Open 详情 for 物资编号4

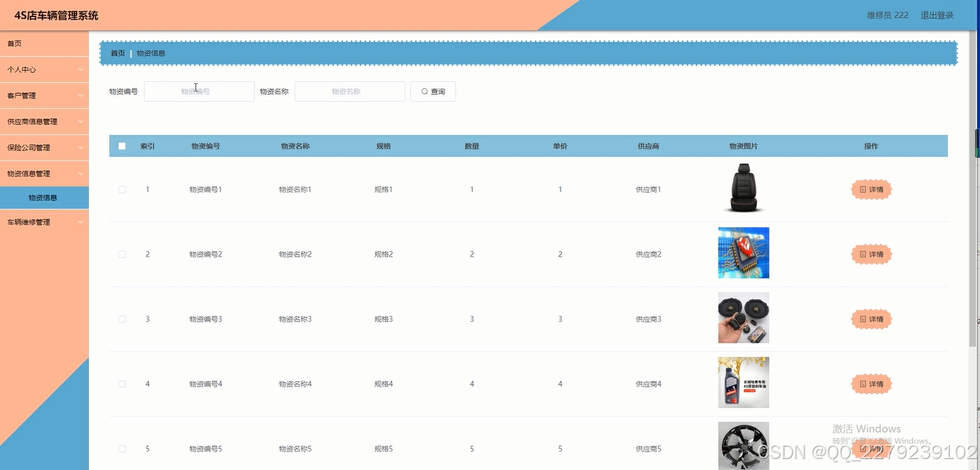click(x=871, y=383)
